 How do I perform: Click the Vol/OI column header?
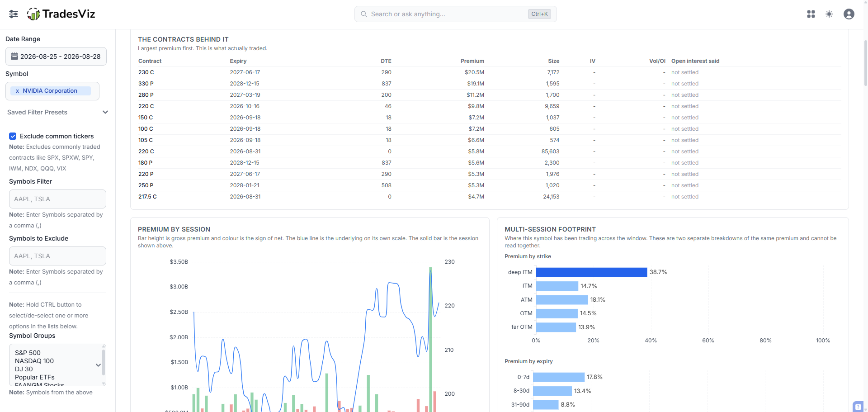click(657, 61)
